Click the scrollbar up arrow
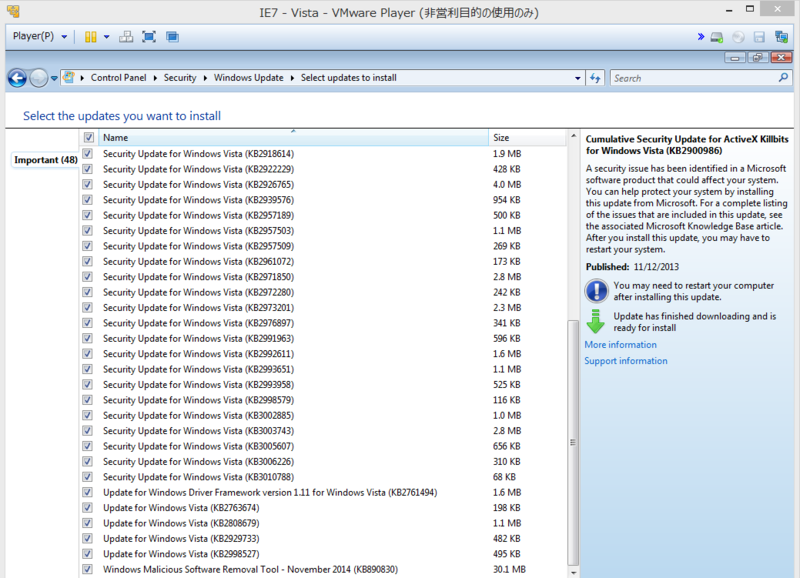Image resolution: width=800 pixels, height=578 pixels. click(573, 136)
